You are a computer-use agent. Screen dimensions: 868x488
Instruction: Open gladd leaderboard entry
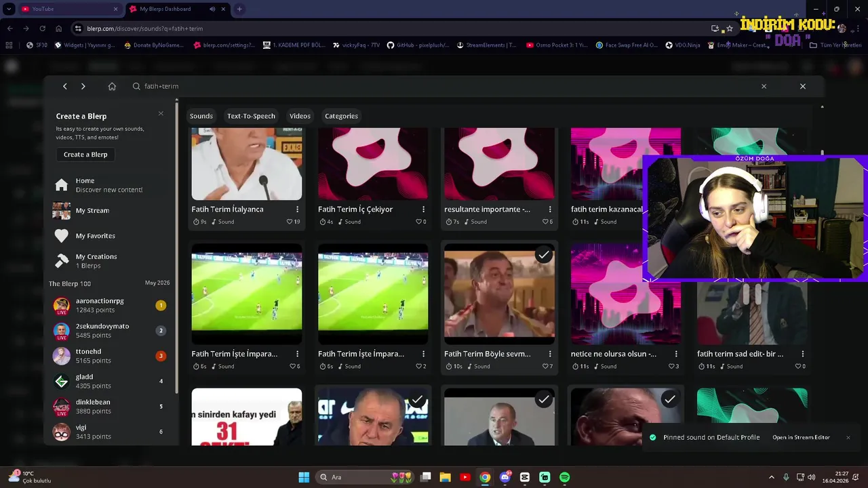pos(108,381)
